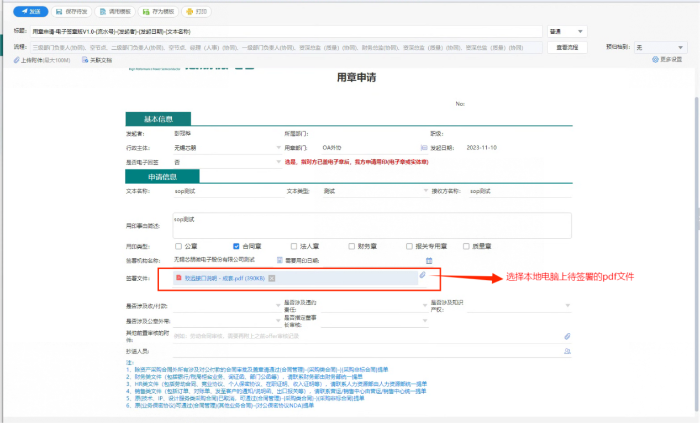
Task: Uncheck the 合同章 checkbox
Action: pyautogui.click(x=235, y=245)
